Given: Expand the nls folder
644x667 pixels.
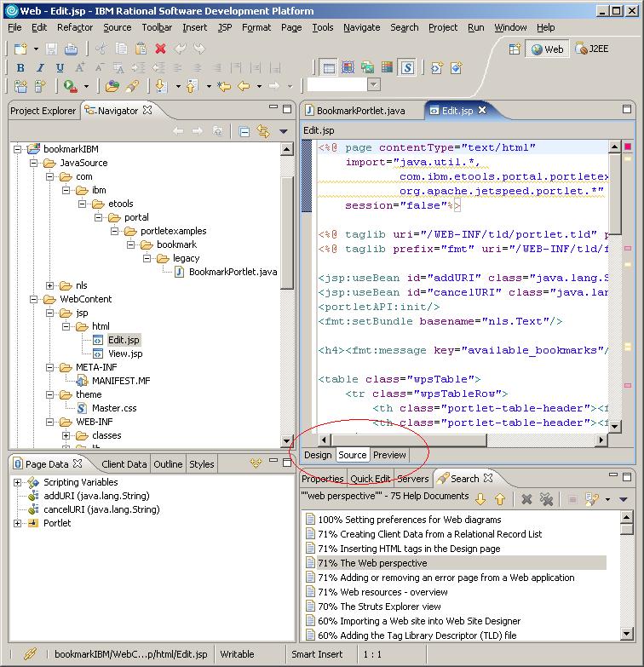Looking at the screenshot, I should pyautogui.click(x=50, y=285).
